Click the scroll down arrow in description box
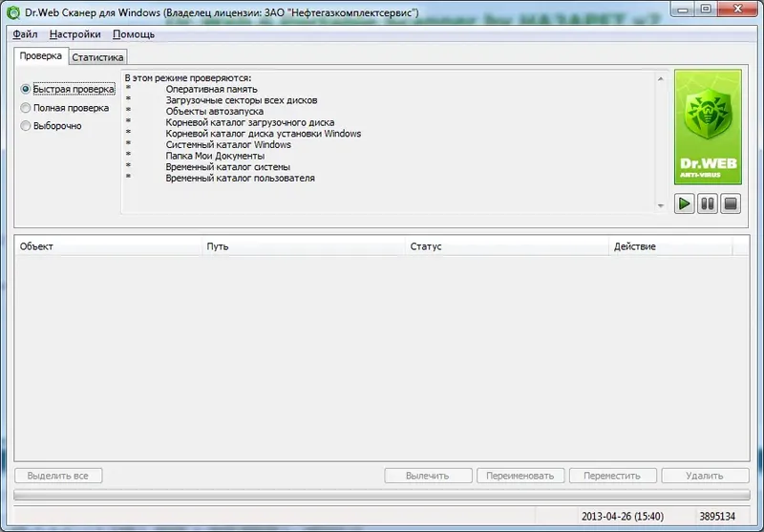The height and width of the screenshot is (532, 764). pos(661,205)
